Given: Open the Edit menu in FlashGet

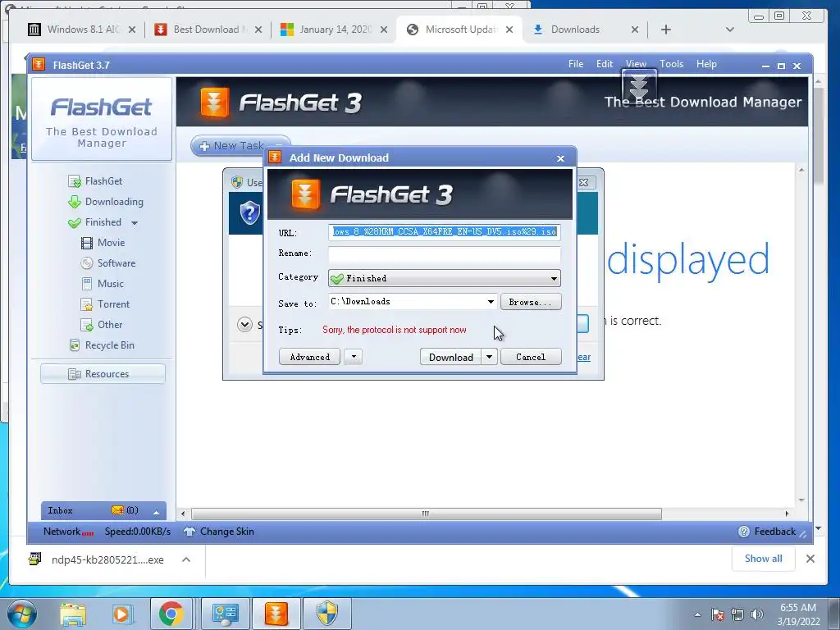Looking at the screenshot, I should click(x=605, y=64).
